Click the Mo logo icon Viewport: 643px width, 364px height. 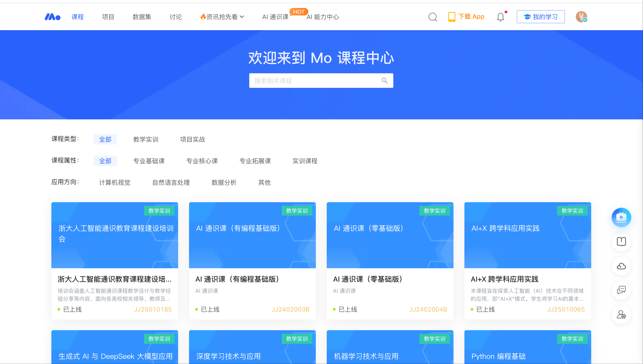pyautogui.click(x=52, y=17)
